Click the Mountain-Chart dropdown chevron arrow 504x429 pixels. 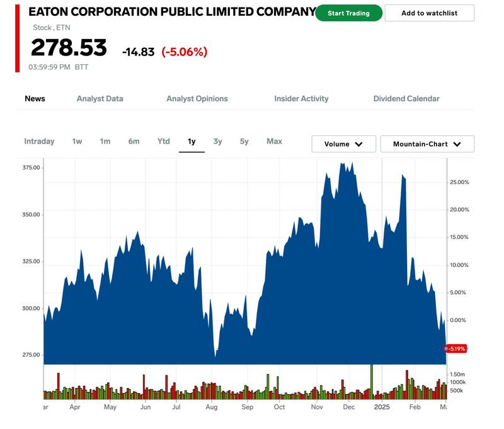pyautogui.click(x=457, y=144)
